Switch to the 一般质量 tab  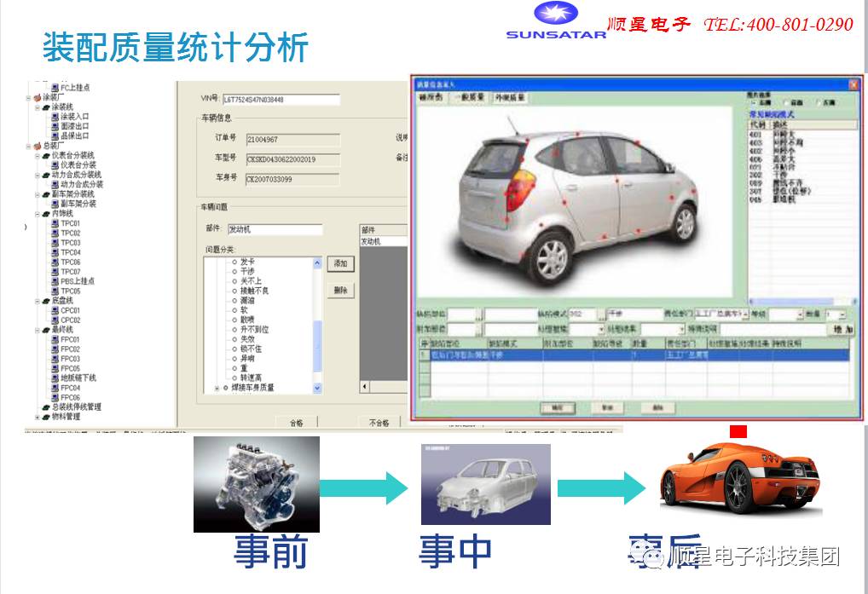coord(471,99)
